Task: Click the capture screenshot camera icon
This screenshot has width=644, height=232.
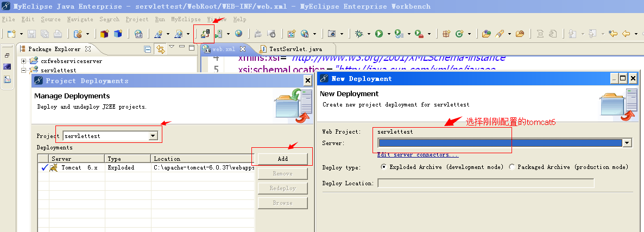Action: (331, 34)
